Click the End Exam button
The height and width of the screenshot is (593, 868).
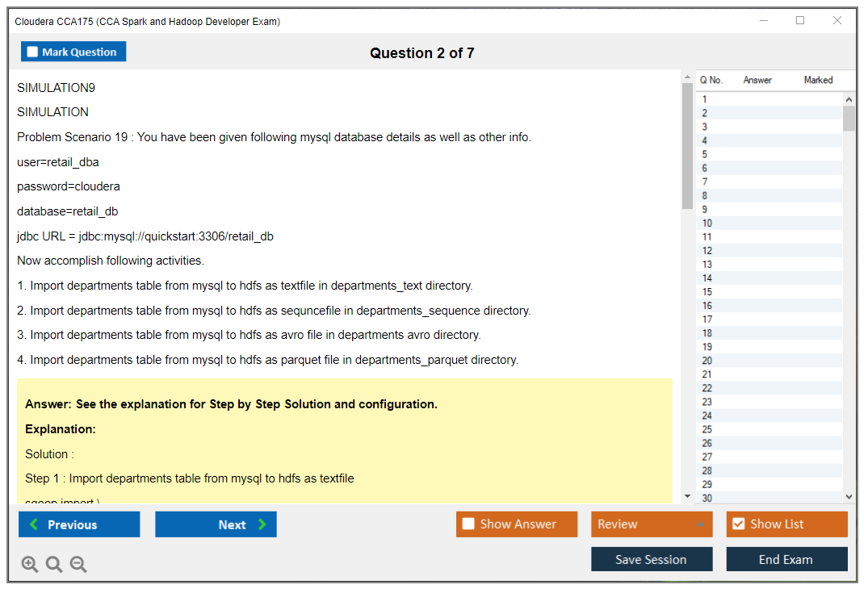786,559
